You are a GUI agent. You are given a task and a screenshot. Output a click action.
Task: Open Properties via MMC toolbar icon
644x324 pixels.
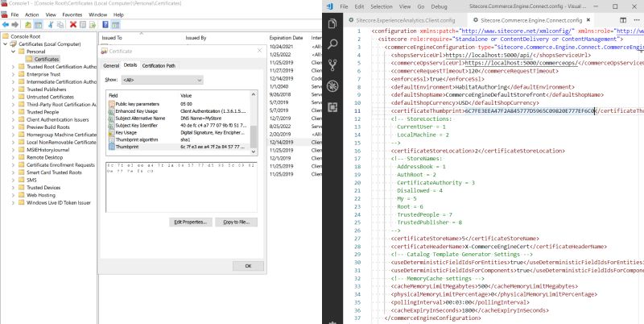tap(83, 25)
